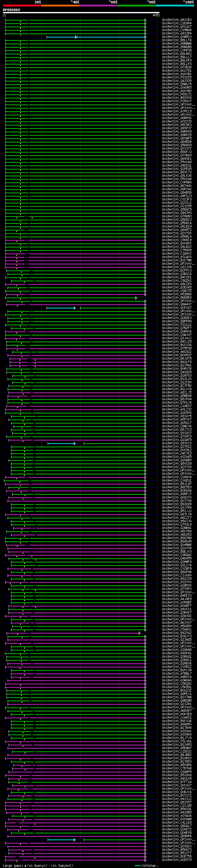Select the UniRef100_C7R7A8 label
197x868 pixels.
click(176, 769)
